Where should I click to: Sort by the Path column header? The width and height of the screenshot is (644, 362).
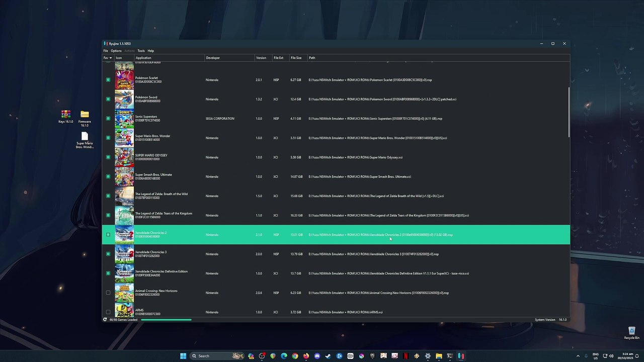click(438, 58)
